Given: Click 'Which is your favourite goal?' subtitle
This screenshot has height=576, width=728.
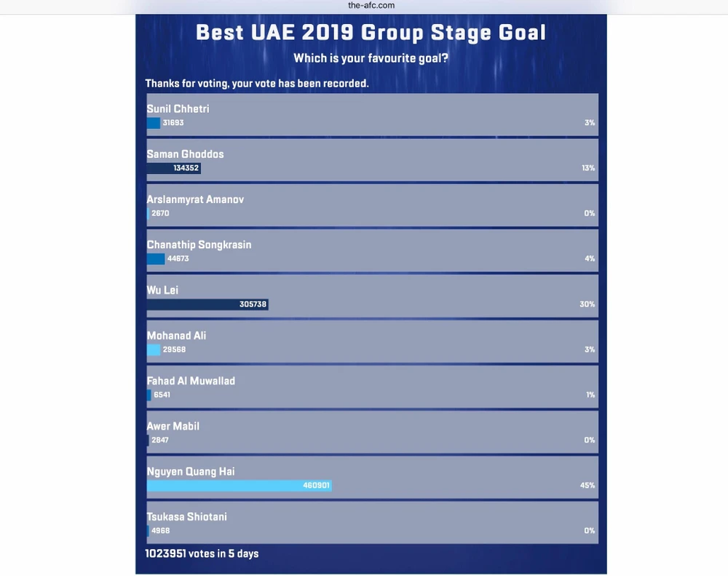Looking at the screenshot, I should tap(371, 58).
